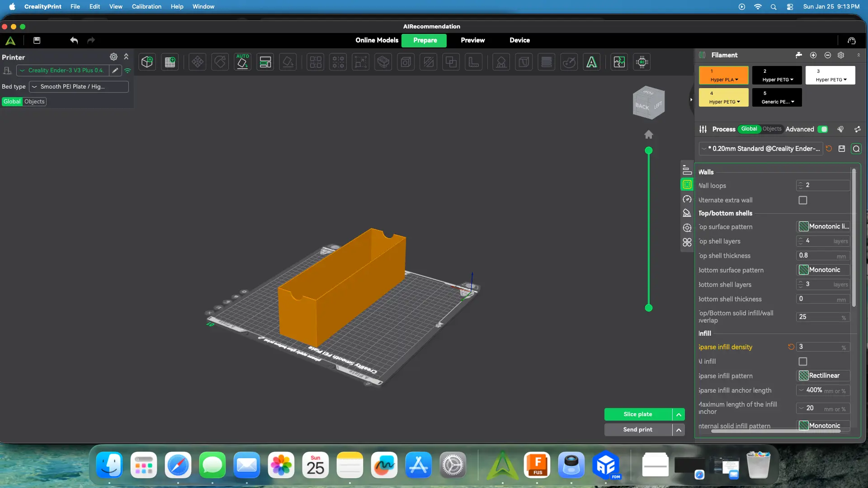This screenshot has width=868, height=488.
Task: Open the Top surface pattern dropdown
Action: click(x=823, y=226)
